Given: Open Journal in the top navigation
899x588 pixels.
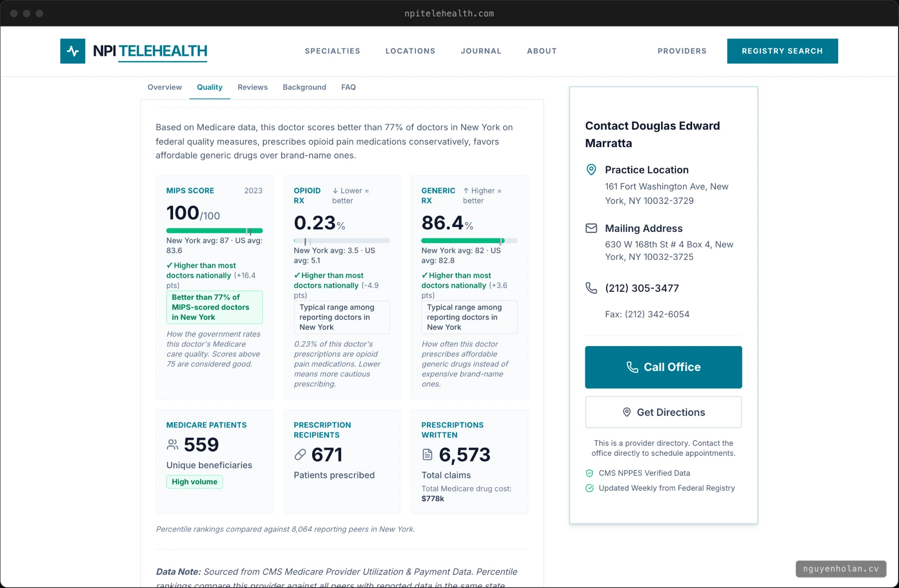Looking at the screenshot, I should [481, 51].
